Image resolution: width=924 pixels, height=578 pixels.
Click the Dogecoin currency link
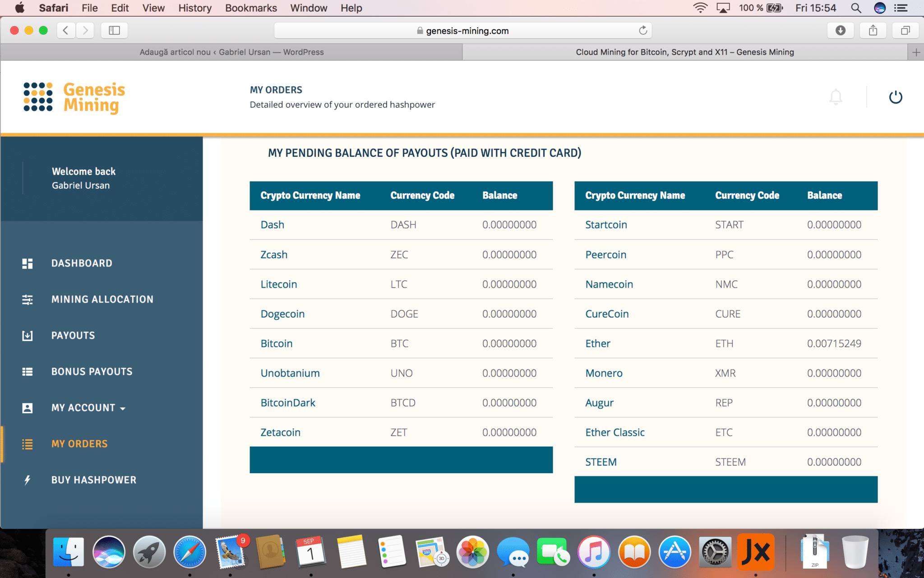pos(282,314)
